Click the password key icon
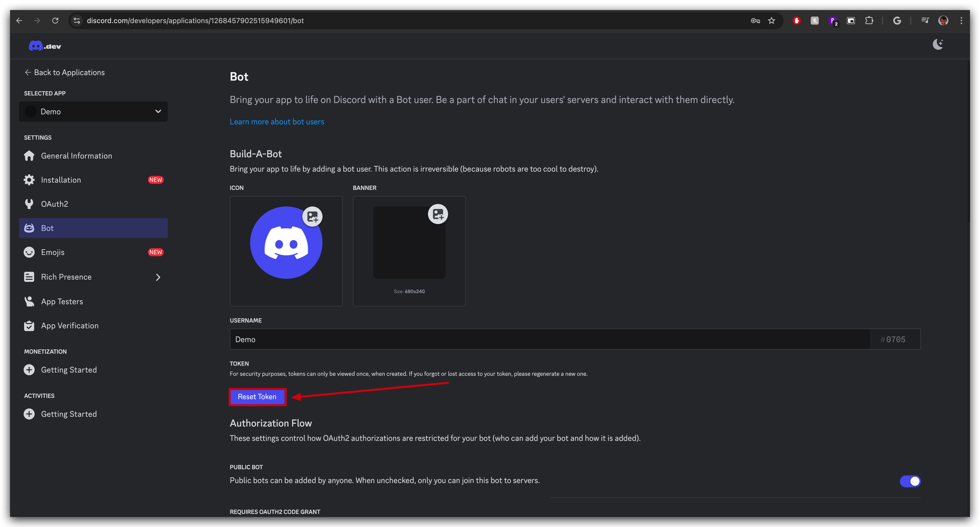980x527 pixels. click(x=755, y=21)
